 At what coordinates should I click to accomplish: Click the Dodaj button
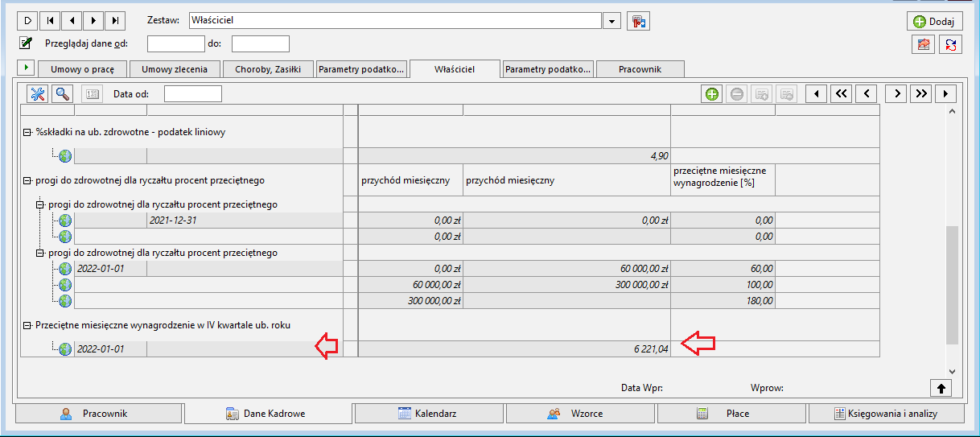click(935, 22)
